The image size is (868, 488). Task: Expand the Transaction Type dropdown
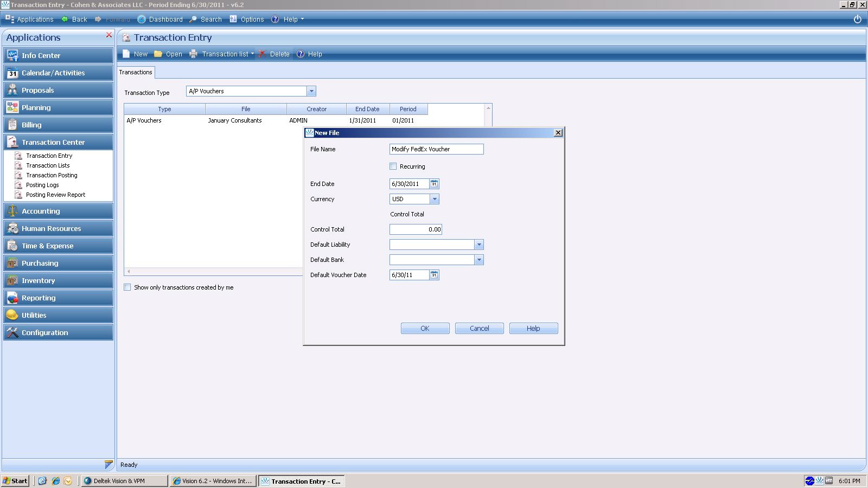click(311, 91)
